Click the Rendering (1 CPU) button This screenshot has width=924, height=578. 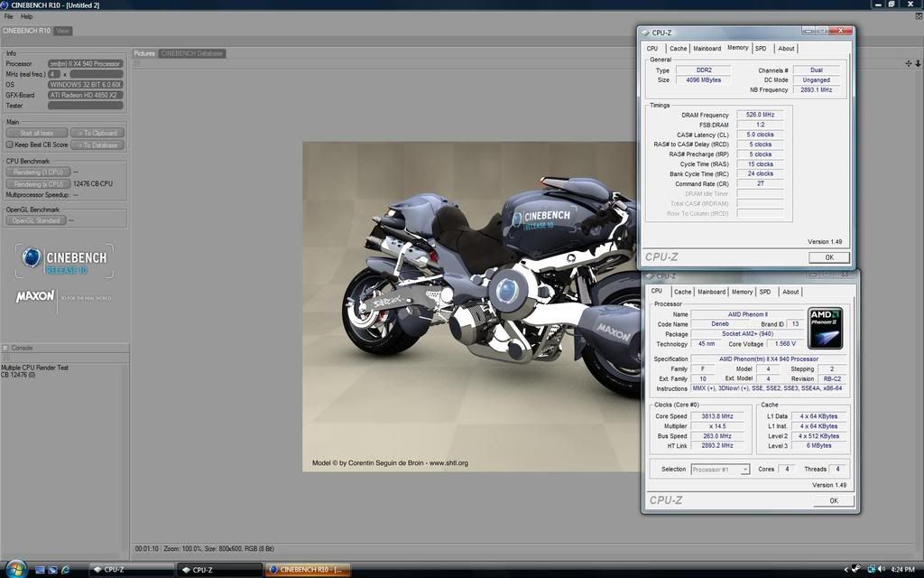pos(38,172)
